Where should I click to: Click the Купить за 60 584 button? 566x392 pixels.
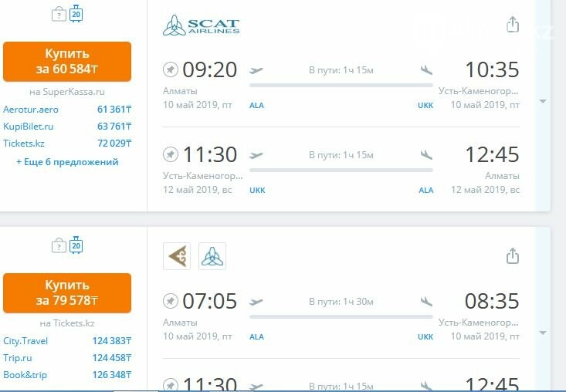click(x=67, y=61)
